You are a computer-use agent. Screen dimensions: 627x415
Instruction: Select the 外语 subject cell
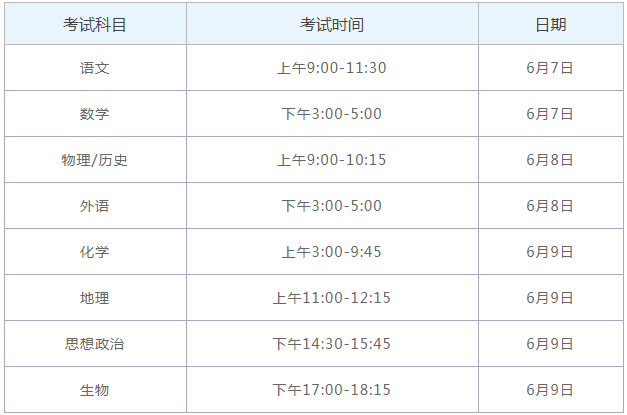tap(95, 206)
